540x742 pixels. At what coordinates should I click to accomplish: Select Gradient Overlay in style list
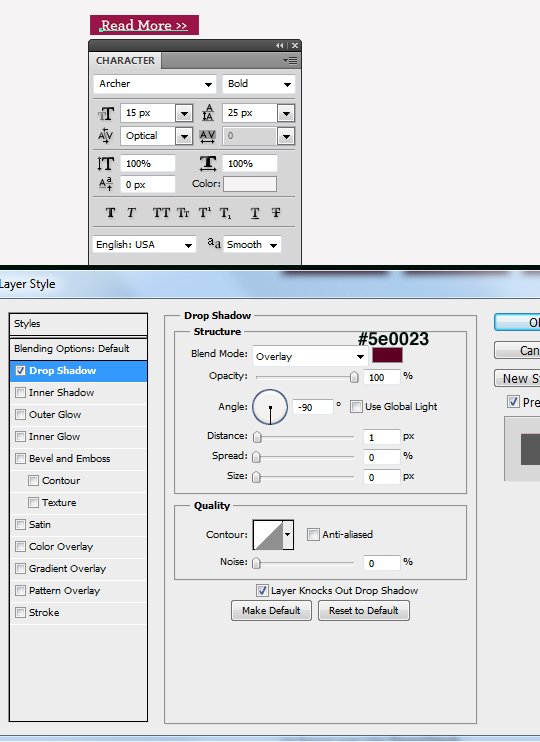79,569
